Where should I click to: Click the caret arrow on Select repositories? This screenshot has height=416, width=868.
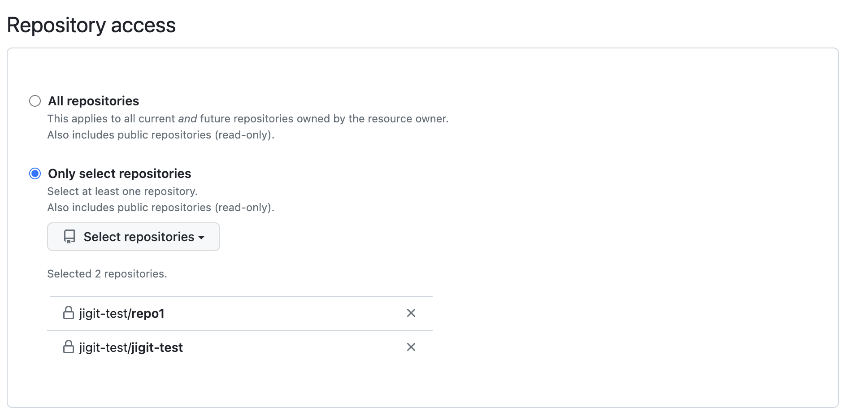pos(201,237)
